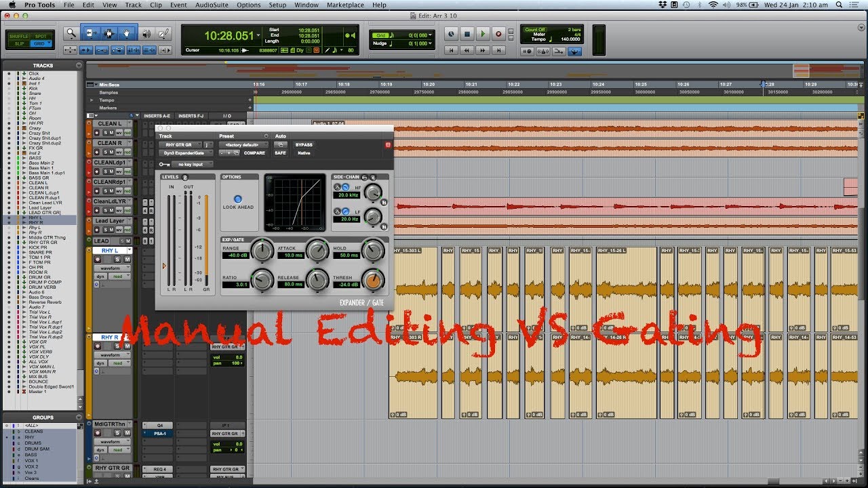Select the Grabber hand tool
868x488 pixels.
click(127, 33)
